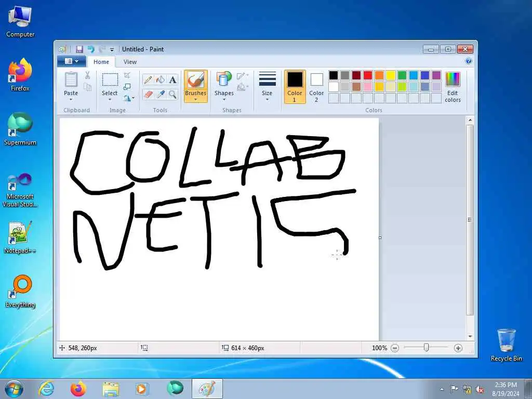Activate Color 2 background selector
Image resolution: width=532 pixels, height=399 pixels.
coord(316,87)
